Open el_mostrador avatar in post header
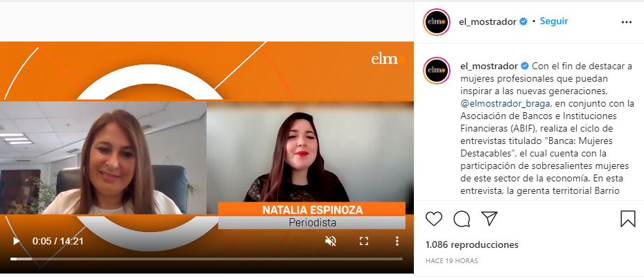Image resolution: width=644 pixels, height=277 pixels. (x=437, y=22)
